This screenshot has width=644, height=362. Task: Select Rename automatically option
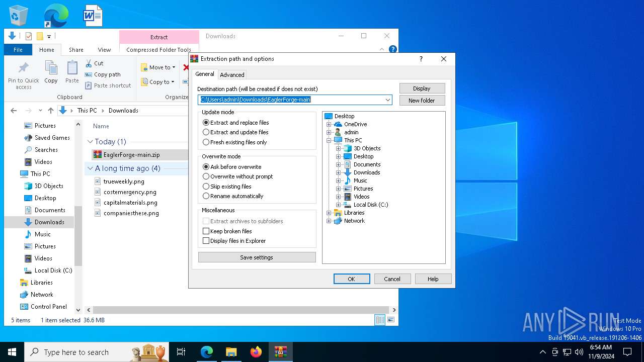[x=233, y=196]
